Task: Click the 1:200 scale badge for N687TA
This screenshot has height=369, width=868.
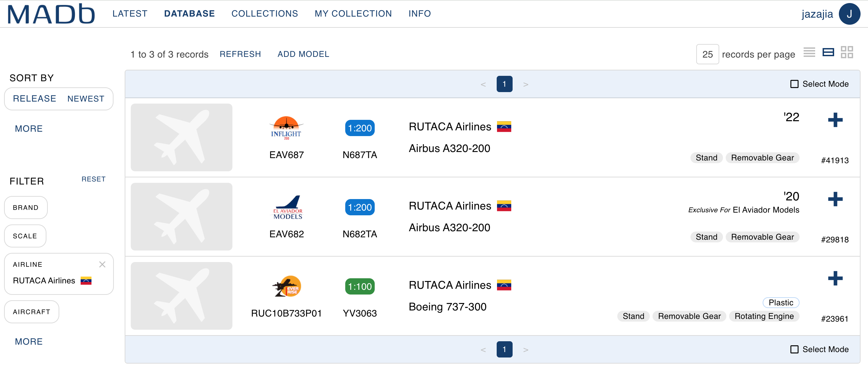Action: (x=360, y=128)
